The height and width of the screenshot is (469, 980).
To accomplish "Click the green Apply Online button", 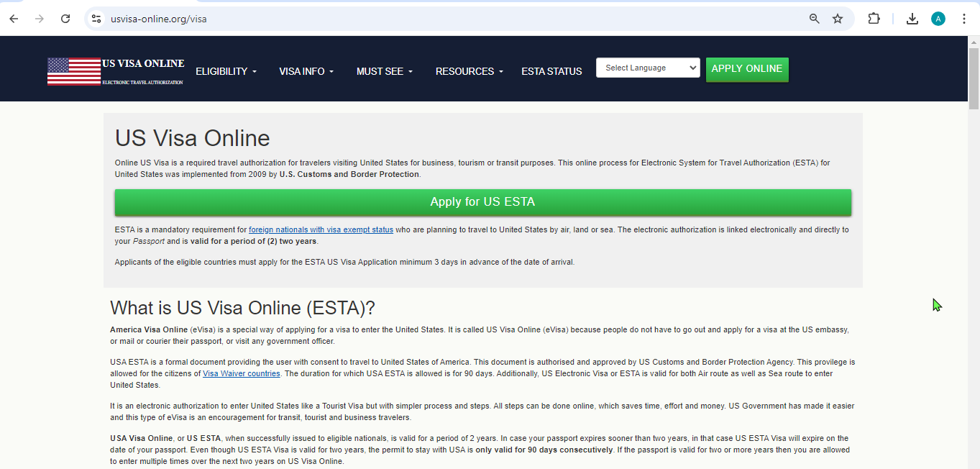I will click(x=746, y=69).
